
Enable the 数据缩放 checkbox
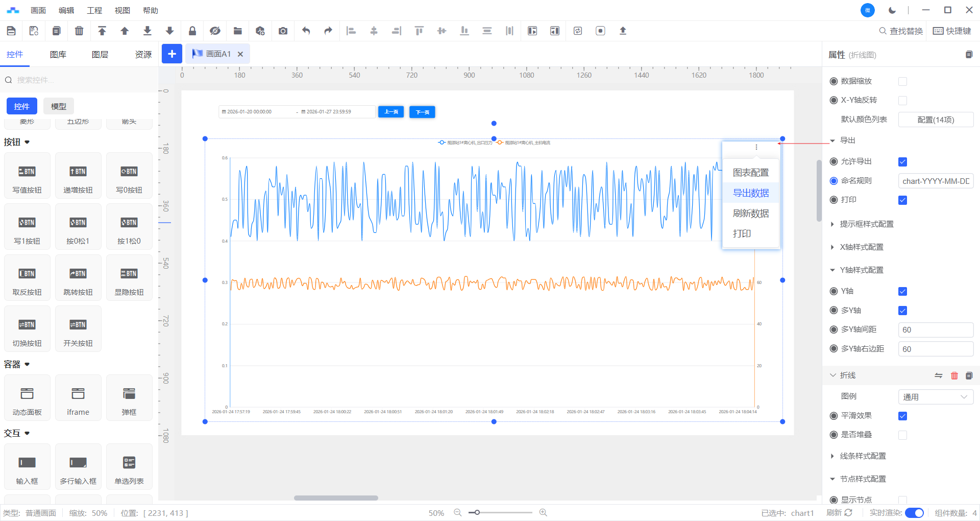click(x=902, y=82)
